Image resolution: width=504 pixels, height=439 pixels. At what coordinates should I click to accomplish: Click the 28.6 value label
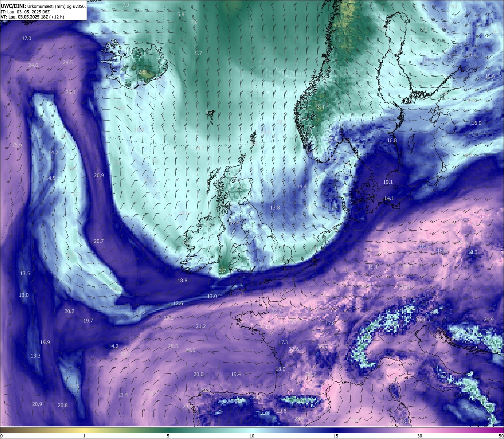[x=299, y=419]
